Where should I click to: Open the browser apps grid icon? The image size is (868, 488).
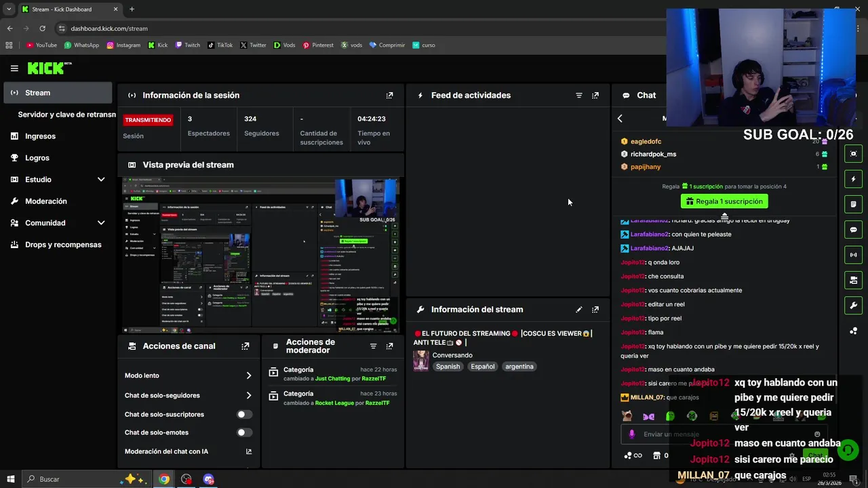click(x=9, y=45)
